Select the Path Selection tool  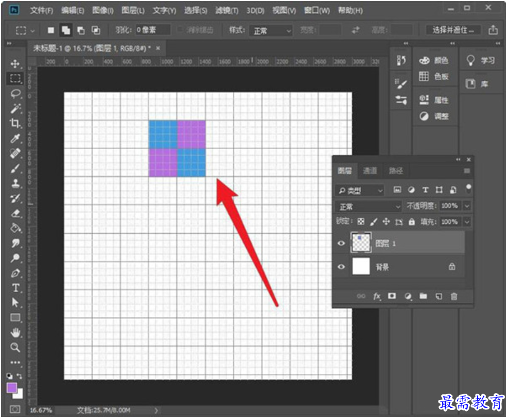tap(15, 303)
